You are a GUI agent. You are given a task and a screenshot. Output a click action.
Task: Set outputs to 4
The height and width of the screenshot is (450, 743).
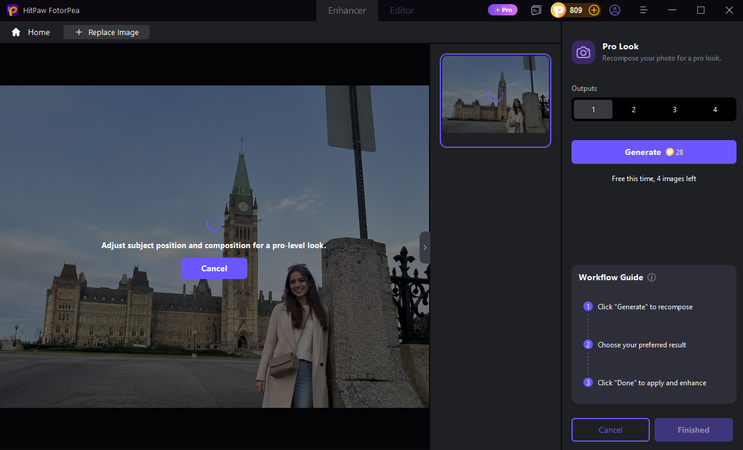(715, 109)
